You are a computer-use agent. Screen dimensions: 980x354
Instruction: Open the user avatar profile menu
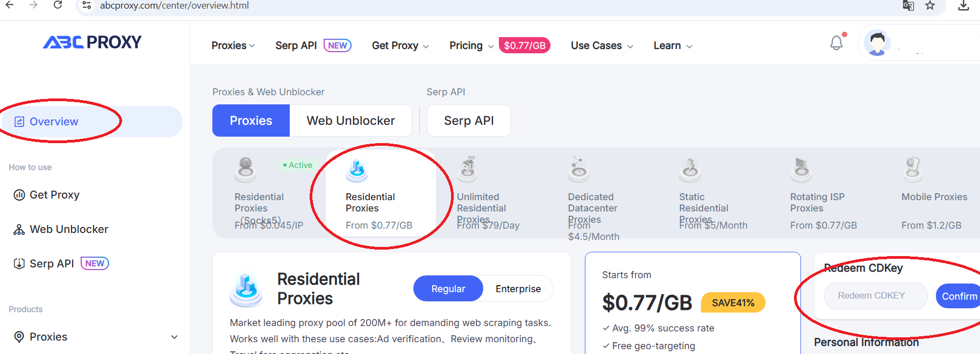[877, 43]
